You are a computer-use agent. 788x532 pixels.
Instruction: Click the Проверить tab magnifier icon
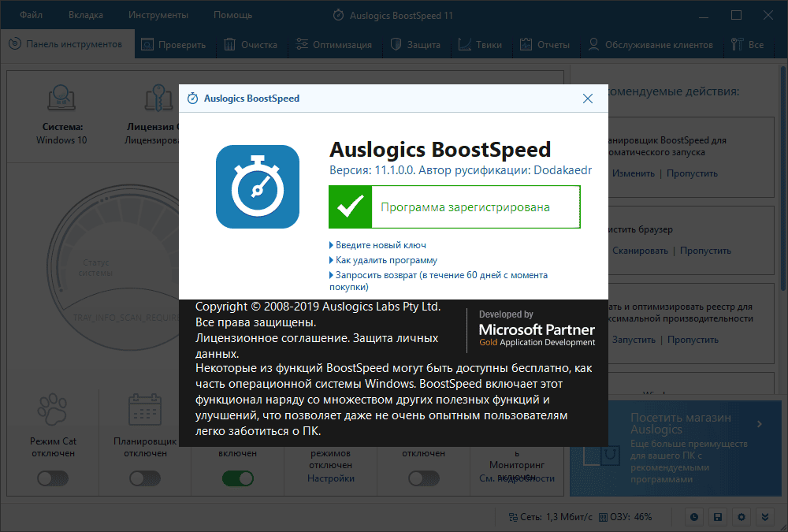click(147, 45)
